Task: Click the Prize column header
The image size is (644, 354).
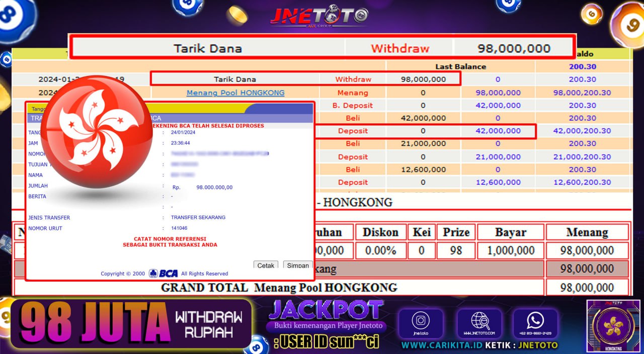Action: point(456,232)
